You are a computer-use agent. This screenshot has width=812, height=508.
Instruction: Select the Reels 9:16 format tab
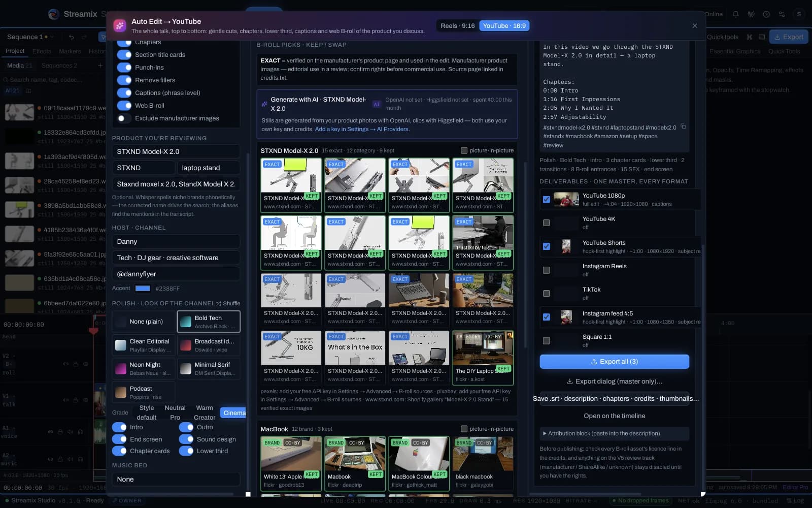tap(457, 26)
